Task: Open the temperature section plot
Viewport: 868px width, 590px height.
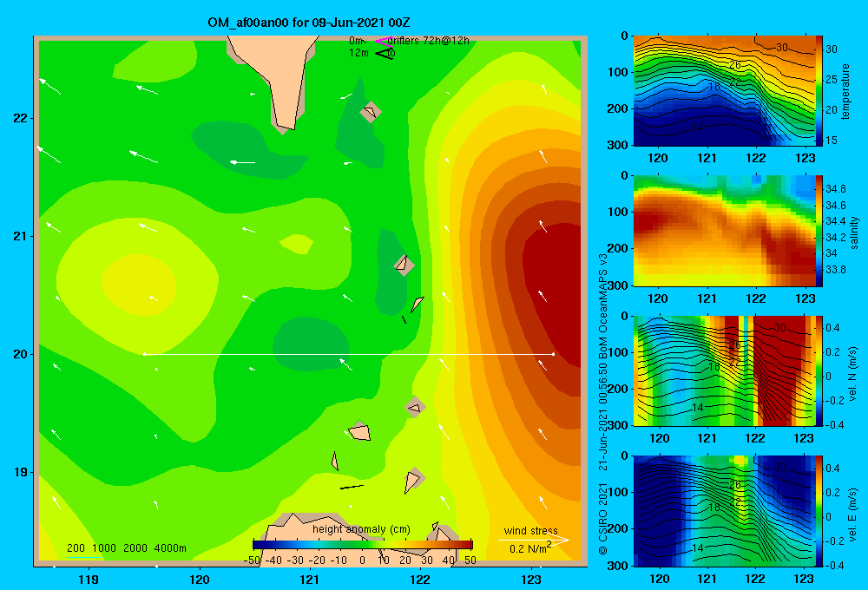Action: click(725, 91)
